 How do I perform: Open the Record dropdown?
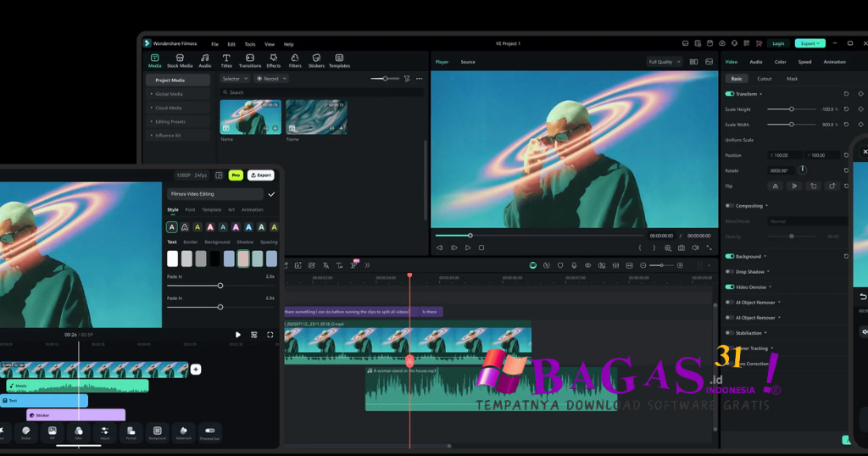pyautogui.click(x=271, y=79)
